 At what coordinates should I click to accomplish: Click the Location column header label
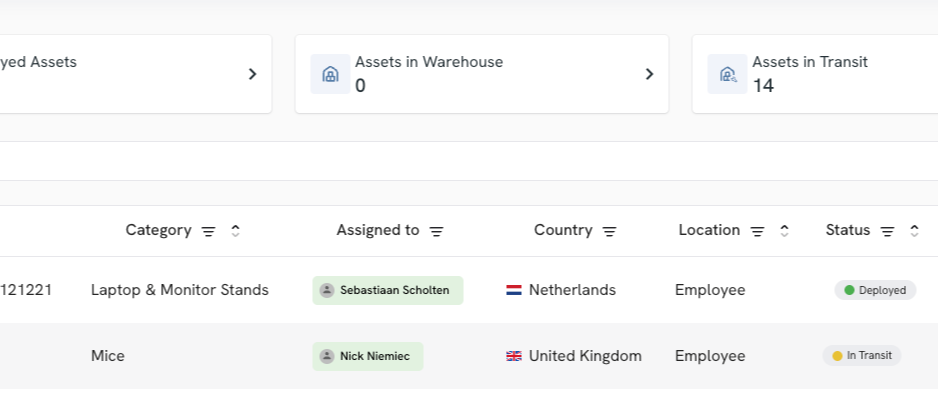[x=709, y=230]
